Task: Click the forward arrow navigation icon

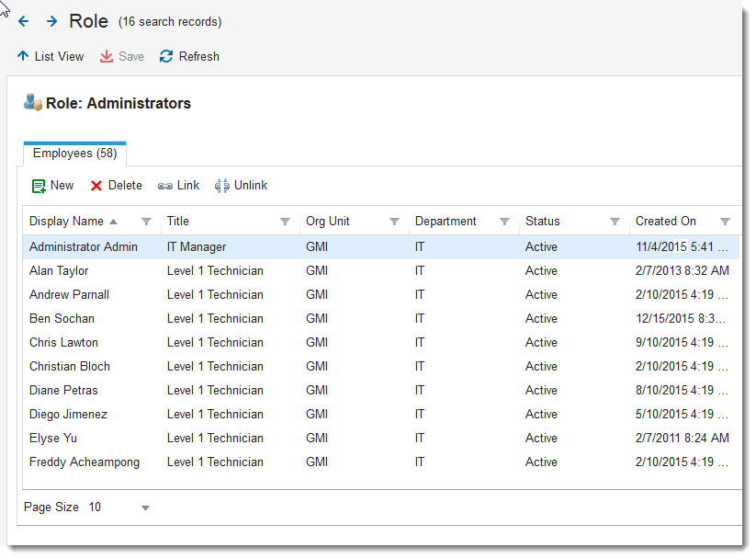Action: click(x=51, y=21)
